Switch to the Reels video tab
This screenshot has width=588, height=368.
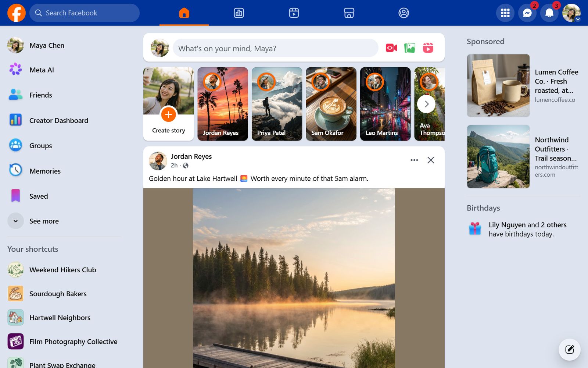click(294, 13)
